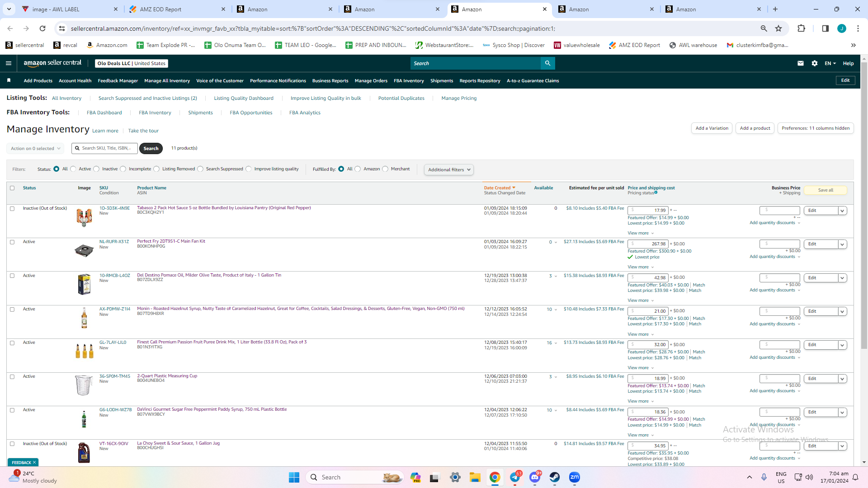The width and height of the screenshot is (868, 488).
Task: Click the zoom magnifier icon in address bar
Action: [764, 28]
